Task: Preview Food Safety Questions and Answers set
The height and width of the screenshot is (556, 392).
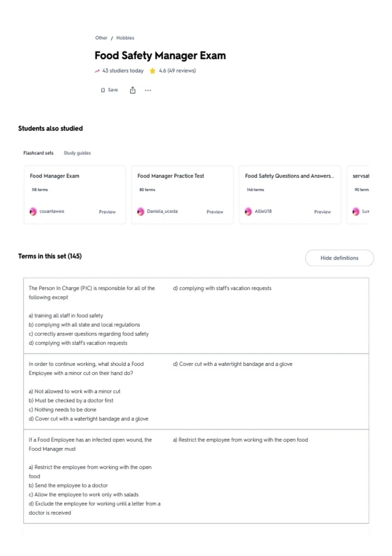Action: click(x=322, y=212)
